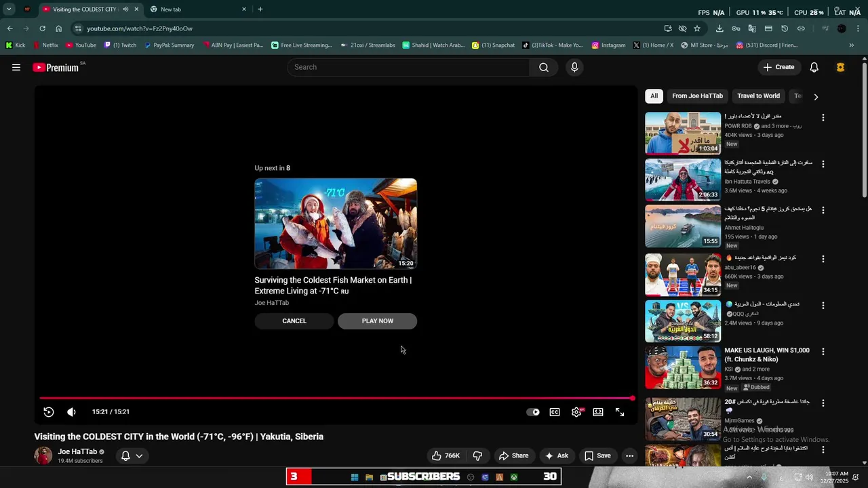Bookmark this page with the star

pos(697,28)
